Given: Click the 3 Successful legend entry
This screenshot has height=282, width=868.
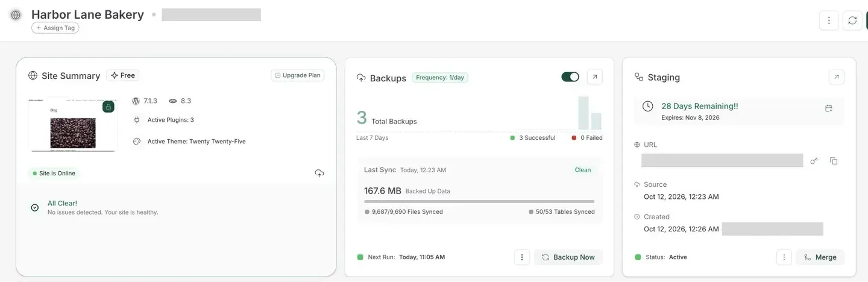Looking at the screenshot, I should click(x=533, y=138).
